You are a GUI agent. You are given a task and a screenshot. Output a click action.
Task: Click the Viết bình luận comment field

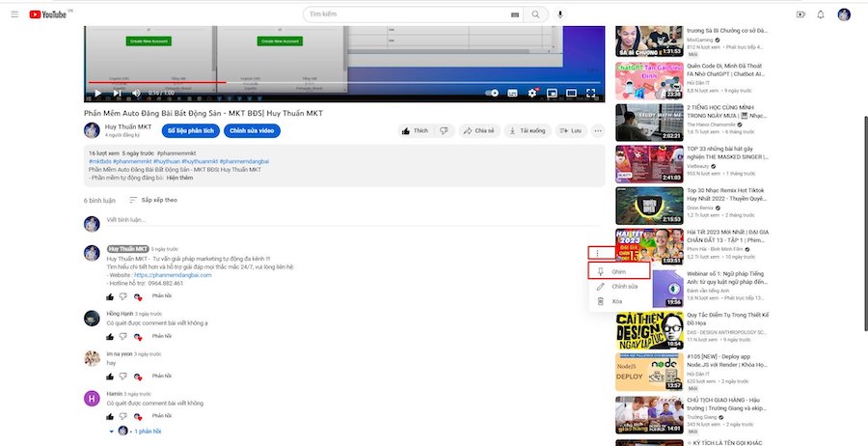[x=353, y=220]
